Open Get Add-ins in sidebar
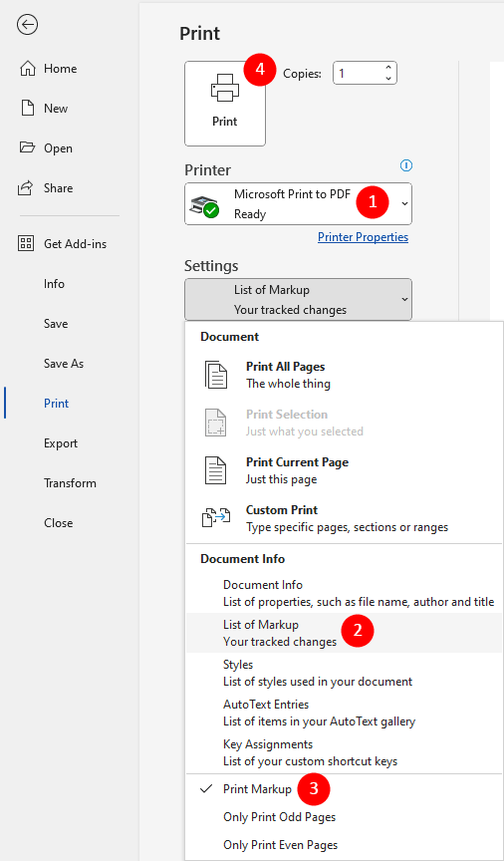The image size is (504, 861). pyautogui.click(x=63, y=244)
